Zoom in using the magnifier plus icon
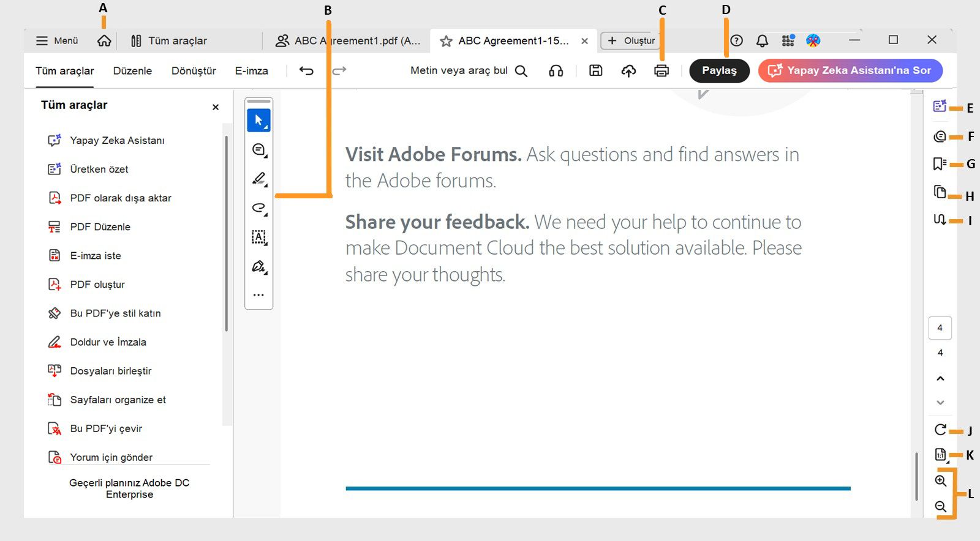This screenshot has width=980, height=541. (x=941, y=481)
